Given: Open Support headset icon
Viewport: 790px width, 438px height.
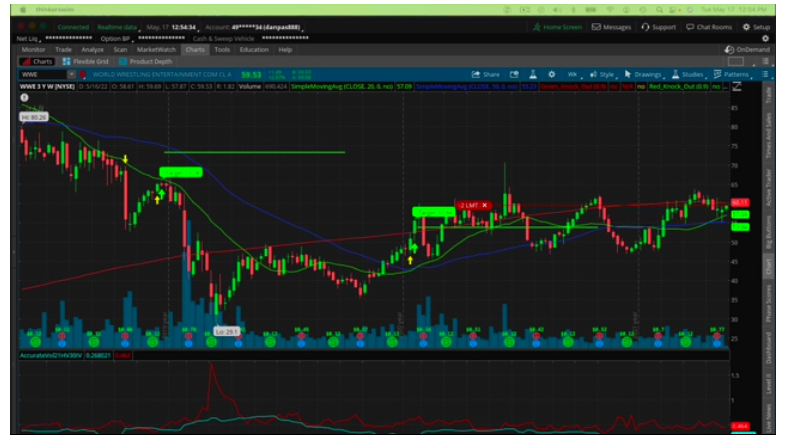Looking at the screenshot, I should pos(645,27).
